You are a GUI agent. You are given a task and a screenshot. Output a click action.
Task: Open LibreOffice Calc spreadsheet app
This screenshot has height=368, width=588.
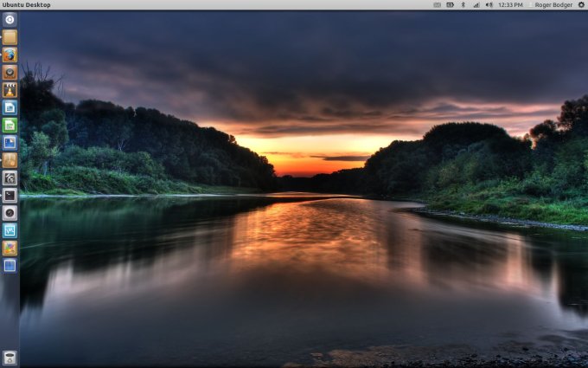[x=10, y=125]
